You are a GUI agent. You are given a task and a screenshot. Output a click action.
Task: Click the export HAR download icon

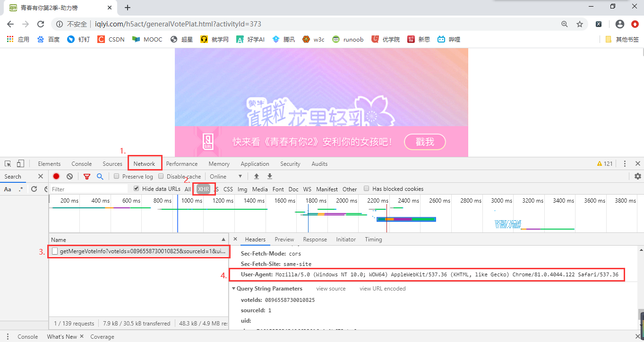(270, 176)
